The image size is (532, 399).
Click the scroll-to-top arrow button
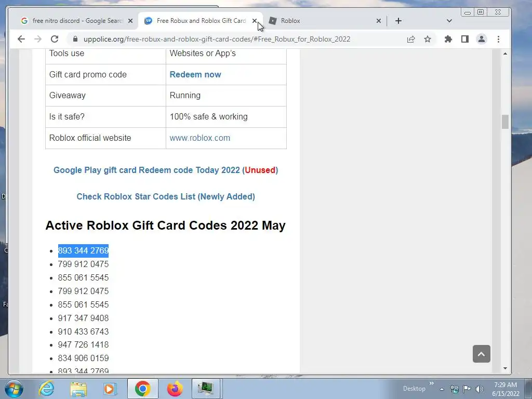click(482, 354)
